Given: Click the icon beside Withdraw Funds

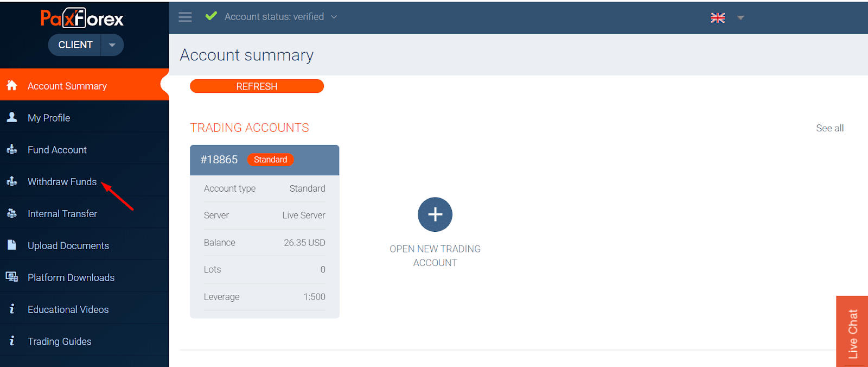Looking at the screenshot, I should (x=12, y=181).
